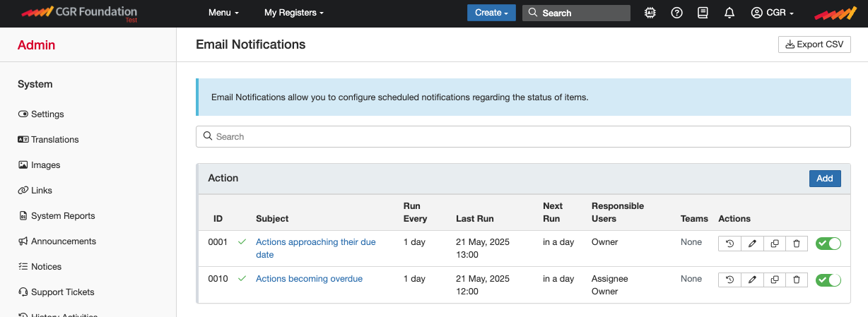
Task: Click the Last Run column header
Action: click(x=475, y=219)
